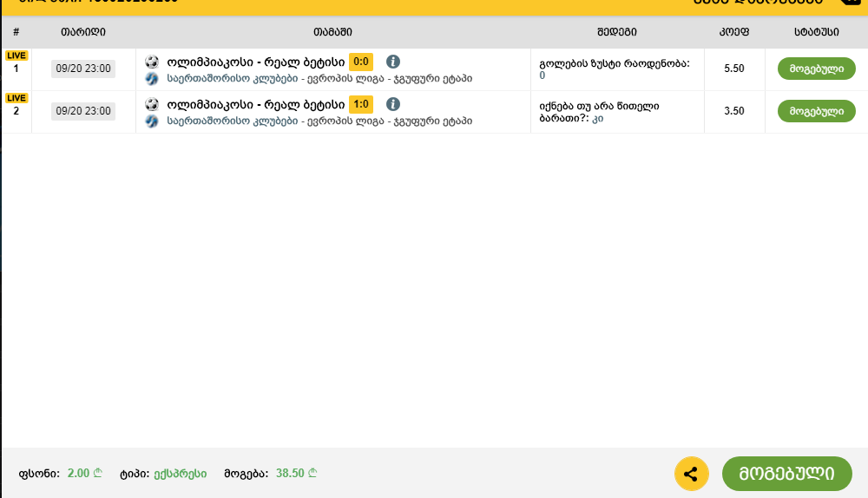
Task: Click the 09/20 23:00 date in row 1
Action: pos(83,69)
